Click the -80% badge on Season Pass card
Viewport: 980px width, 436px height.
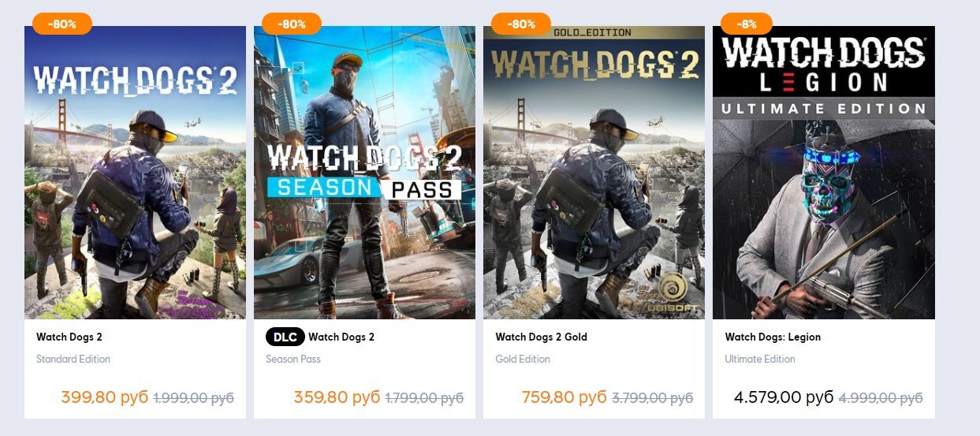292,24
